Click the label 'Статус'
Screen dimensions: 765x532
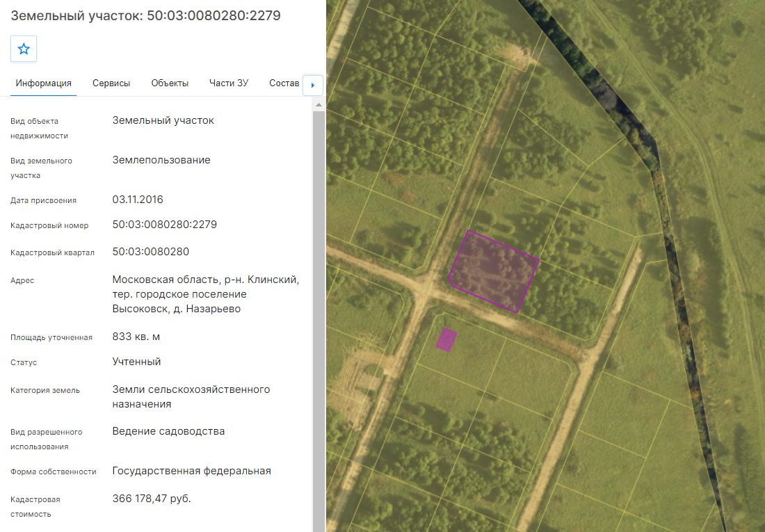pos(24,362)
